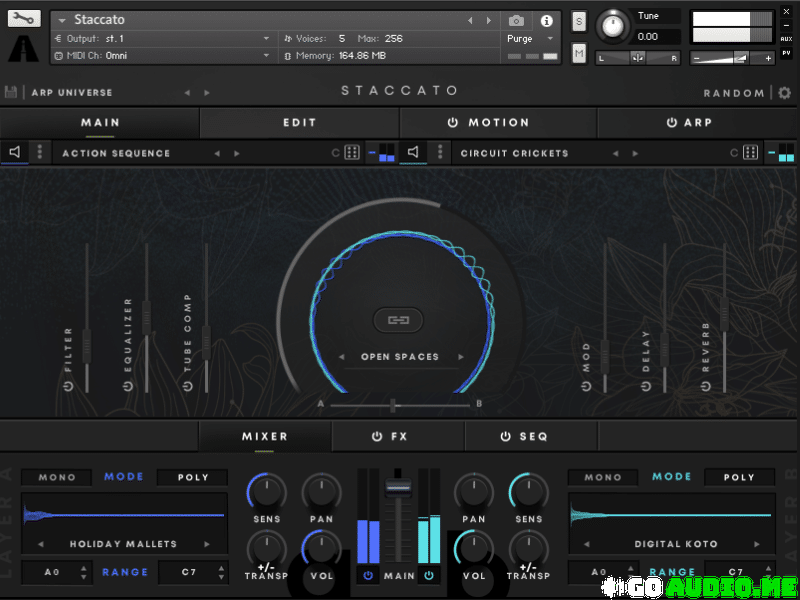The image size is (800, 600).
Task: Select next sample after Digital Koto
Action: [x=757, y=544]
